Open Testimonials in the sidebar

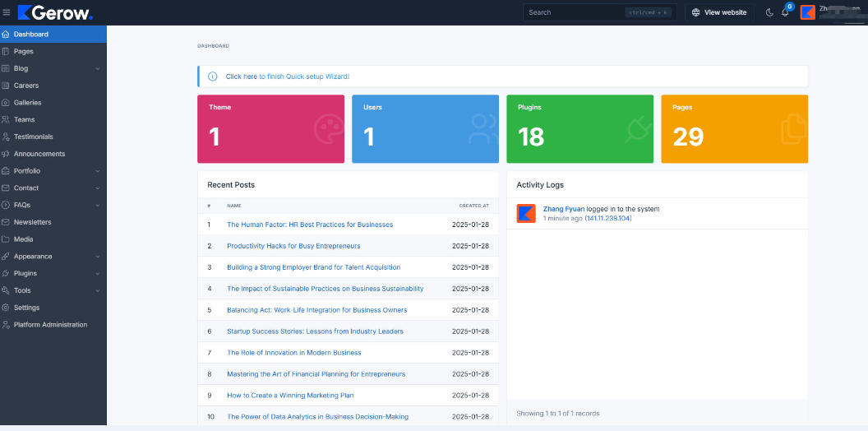pyautogui.click(x=33, y=137)
